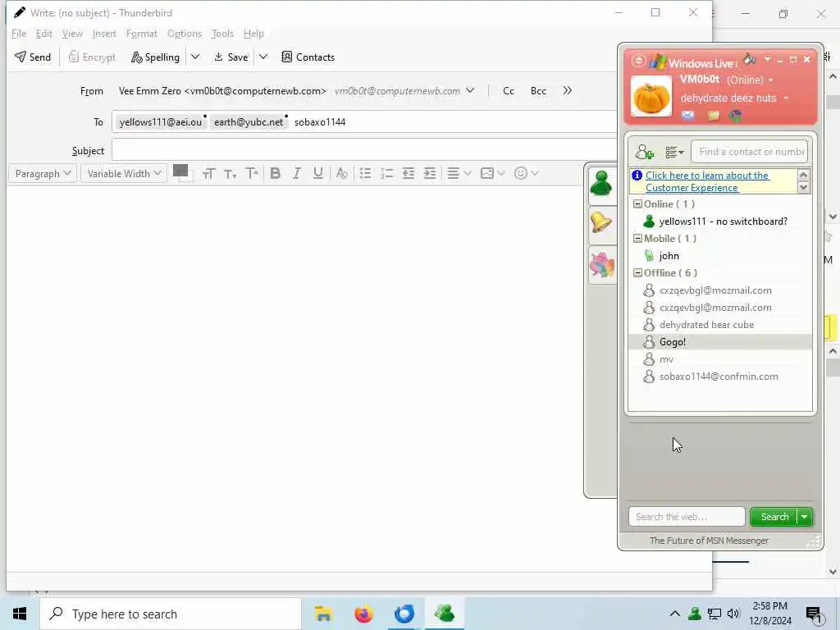Open the Save options dropdown arrow

point(263,57)
